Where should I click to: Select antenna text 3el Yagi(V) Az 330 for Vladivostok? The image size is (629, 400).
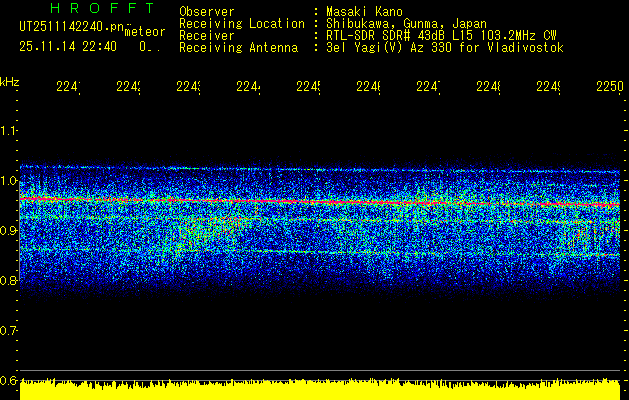point(445,48)
